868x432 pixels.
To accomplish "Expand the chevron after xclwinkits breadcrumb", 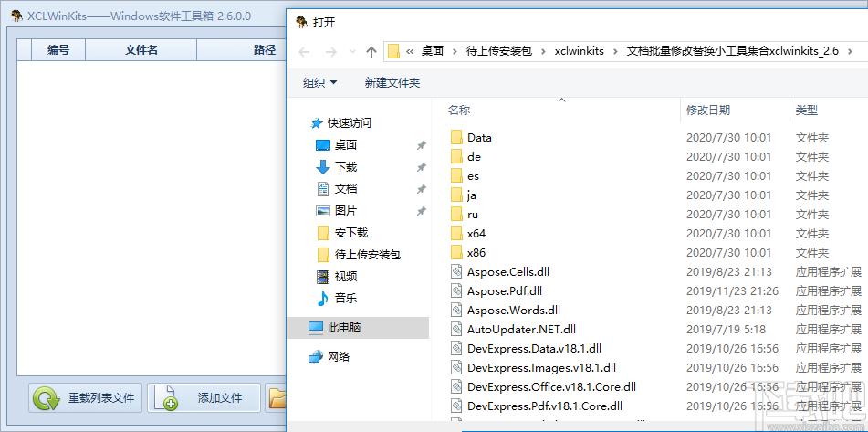I will click(x=616, y=51).
